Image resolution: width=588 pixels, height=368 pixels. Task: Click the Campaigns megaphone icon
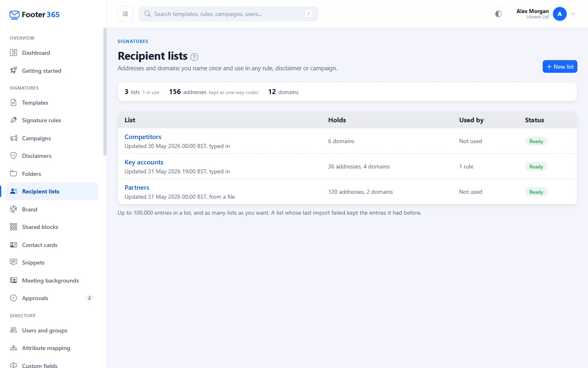[13, 138]
